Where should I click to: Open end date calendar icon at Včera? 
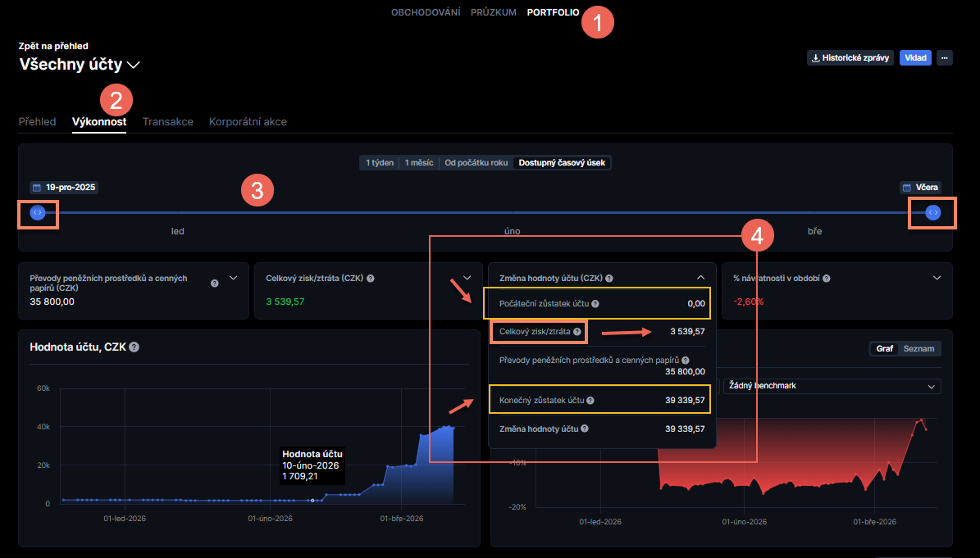tap(906, 187)
